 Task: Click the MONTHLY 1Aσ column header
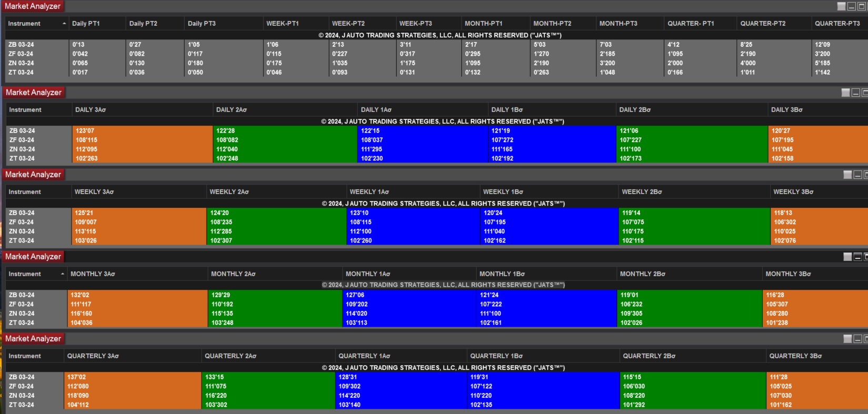click(x=409, y=274)
